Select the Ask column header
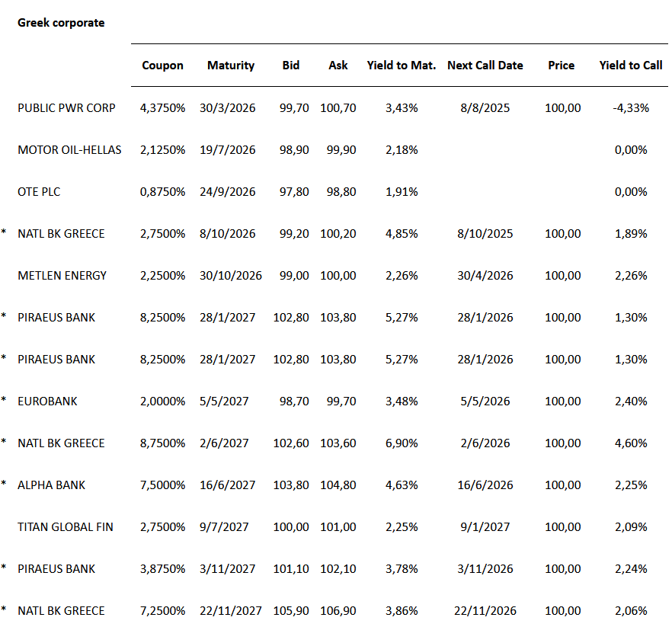The image size is (672, 627). 338,66
